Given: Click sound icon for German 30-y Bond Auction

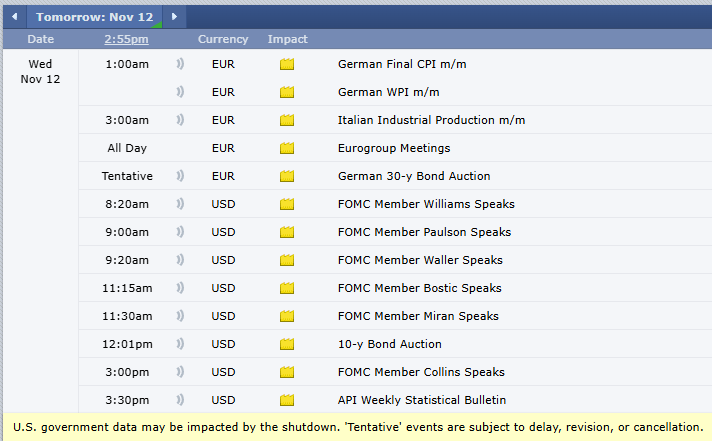Looking at the screenshot, I should pos(181,176).
